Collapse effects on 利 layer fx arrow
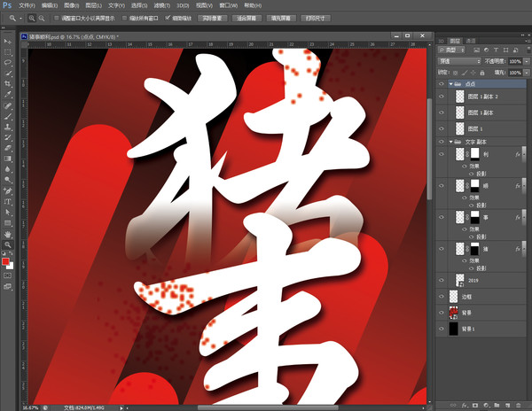 click(524, 154)
